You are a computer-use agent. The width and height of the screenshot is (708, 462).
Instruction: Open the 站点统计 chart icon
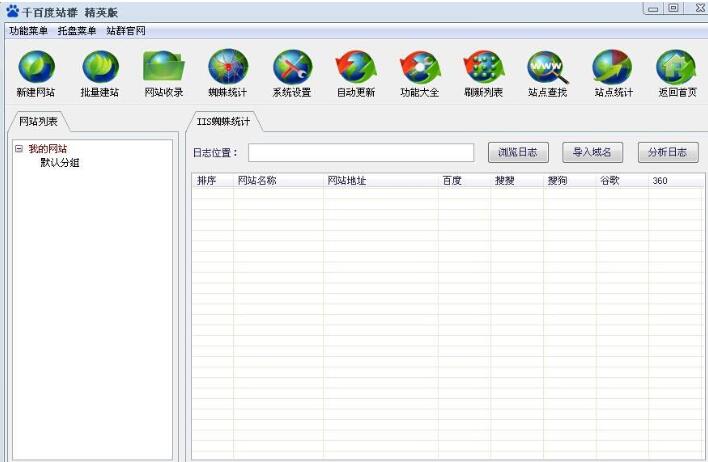click(613, 67)
